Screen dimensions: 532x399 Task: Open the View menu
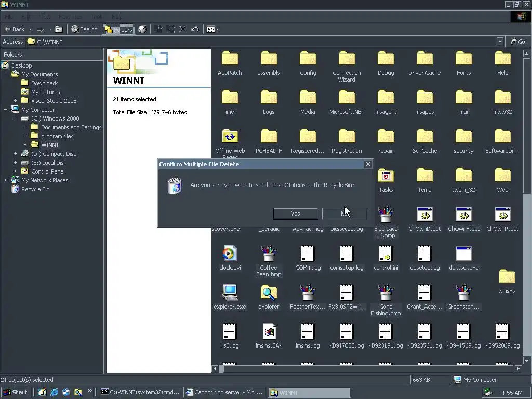tap(45, 17)
